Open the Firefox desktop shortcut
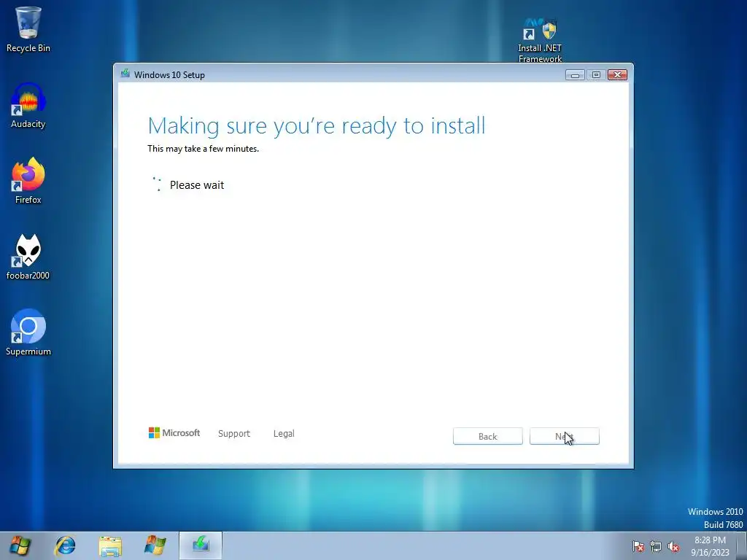 (x=28, y=181)
